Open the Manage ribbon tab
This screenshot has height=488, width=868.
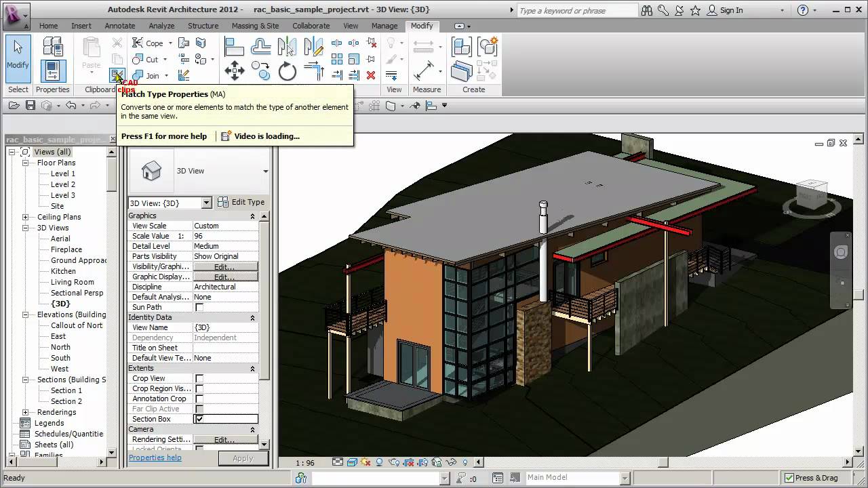tap(384, 26)
